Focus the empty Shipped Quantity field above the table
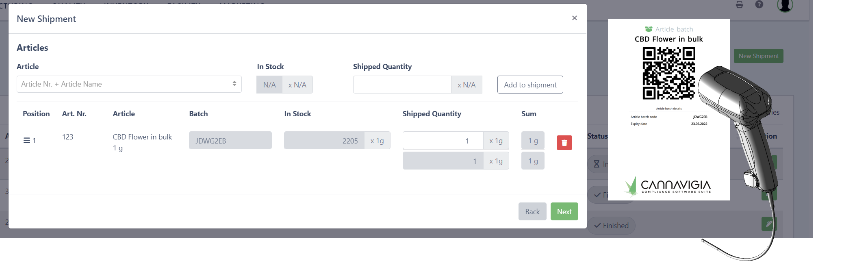Screen dimensions: 868x261 tap(402, 85)
